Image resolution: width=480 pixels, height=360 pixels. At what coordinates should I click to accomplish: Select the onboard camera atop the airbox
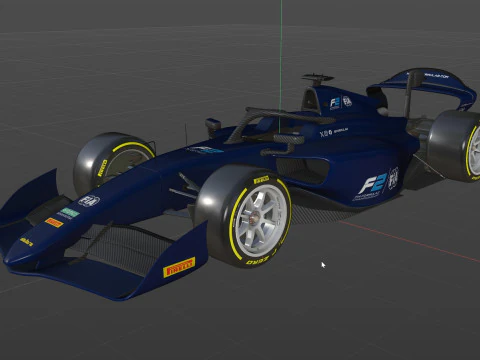317,79
